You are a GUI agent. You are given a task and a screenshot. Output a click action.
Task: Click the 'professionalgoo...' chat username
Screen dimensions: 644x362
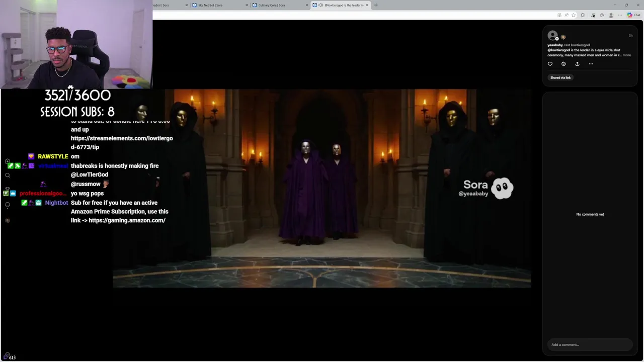click(x=43, y=194)
